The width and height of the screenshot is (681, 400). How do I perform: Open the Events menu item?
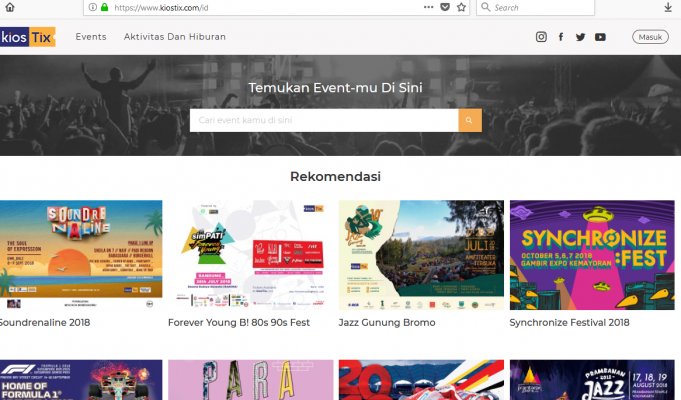[x=91, y=37]
